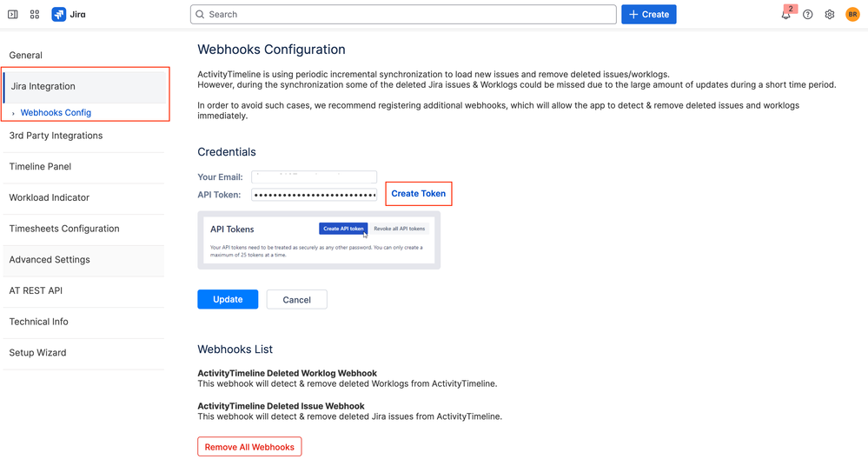Click the ActivityTimeline Deleted Worklog Webhook text
Image resolution: width=868 pixels, height=466 pixels.
coord(288,374)
